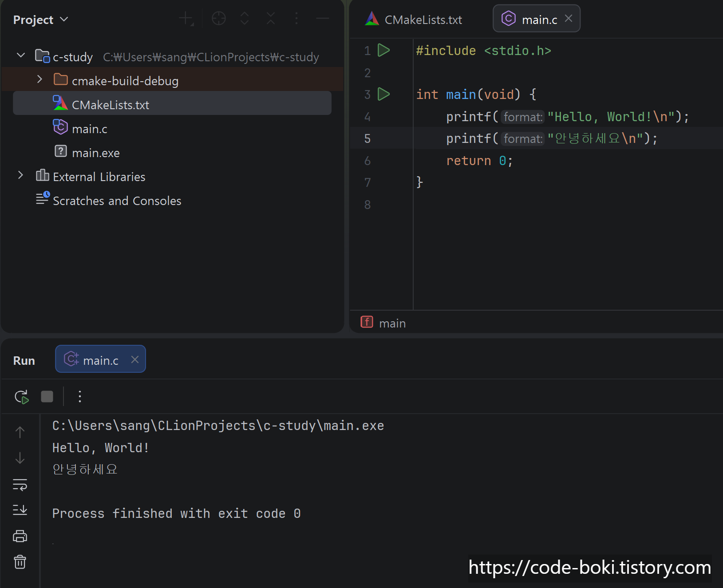Switch to CMakeLists.txt editor tab

414,20
